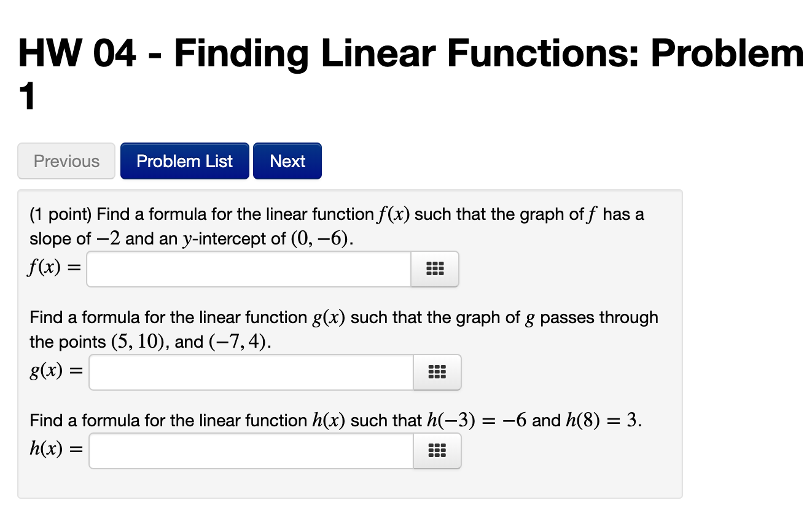The width and height of the screenshot is (812, 516).
Task: Click into the g(x) answer box
Action: (x=251, y=372)
